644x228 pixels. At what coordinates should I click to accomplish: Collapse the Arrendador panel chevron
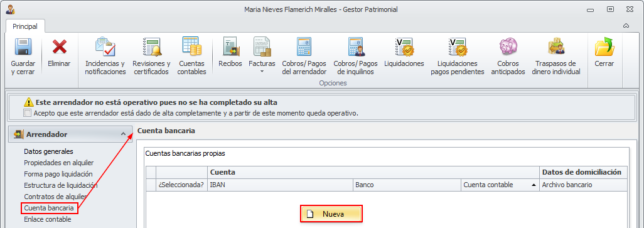(x=123, y=134)
